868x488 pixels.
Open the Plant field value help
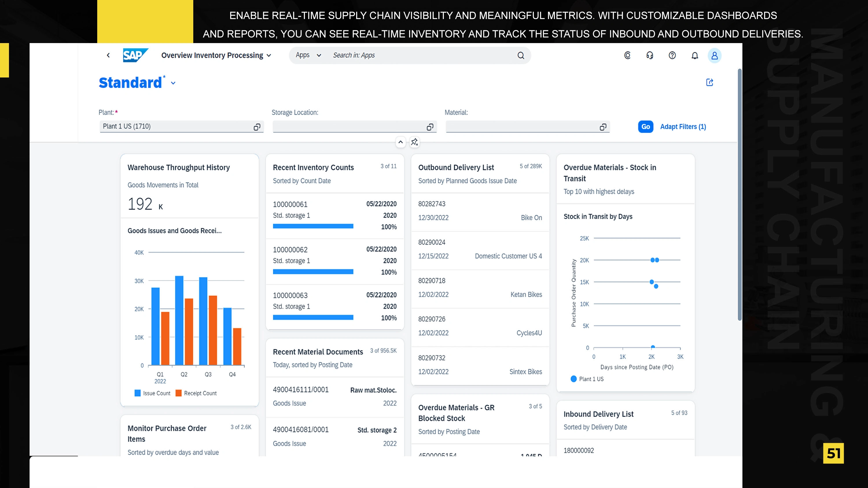[257, 127]
